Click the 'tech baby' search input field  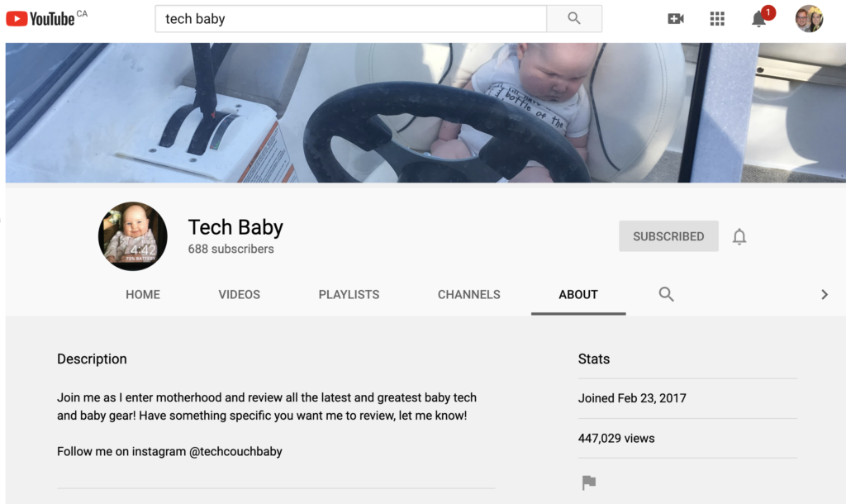click(x=350, y=18)
